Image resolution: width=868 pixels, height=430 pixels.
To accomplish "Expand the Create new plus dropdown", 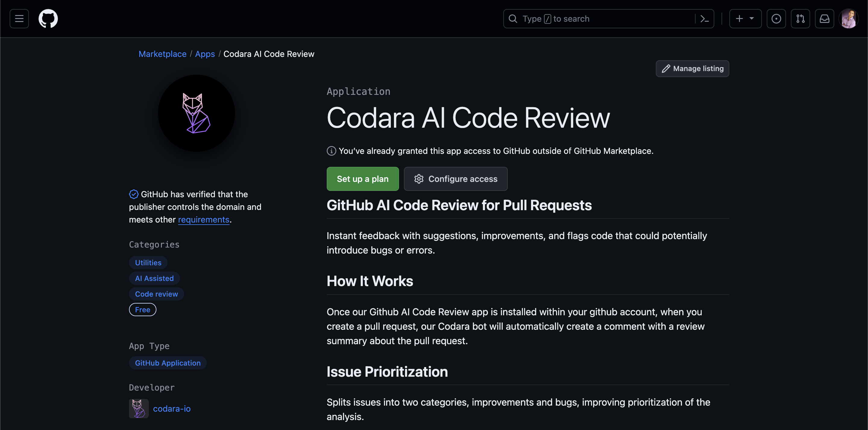I will tap(745, 19).
